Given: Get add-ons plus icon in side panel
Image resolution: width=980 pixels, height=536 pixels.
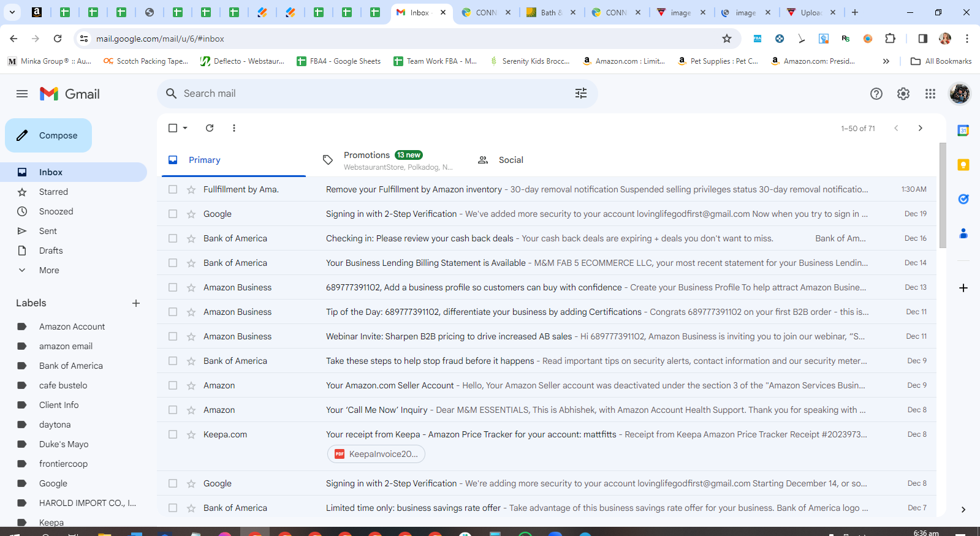Looking at the screenshot, I should 963,288.
